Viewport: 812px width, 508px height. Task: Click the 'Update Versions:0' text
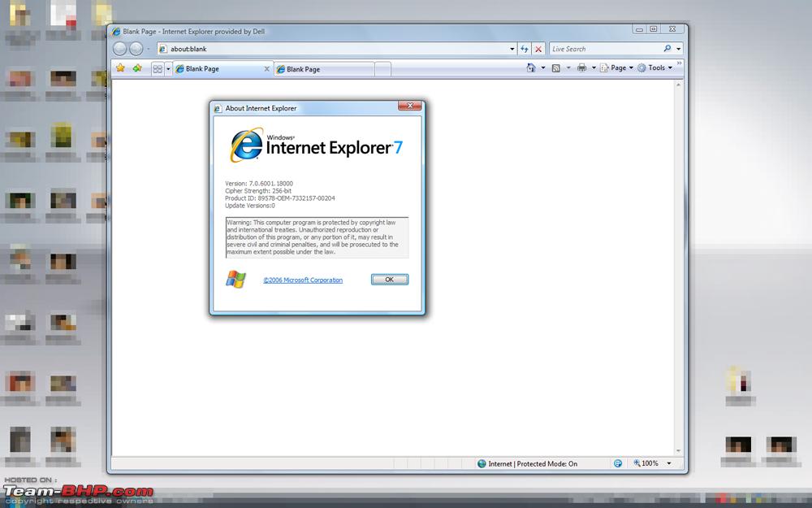(249, 206)
